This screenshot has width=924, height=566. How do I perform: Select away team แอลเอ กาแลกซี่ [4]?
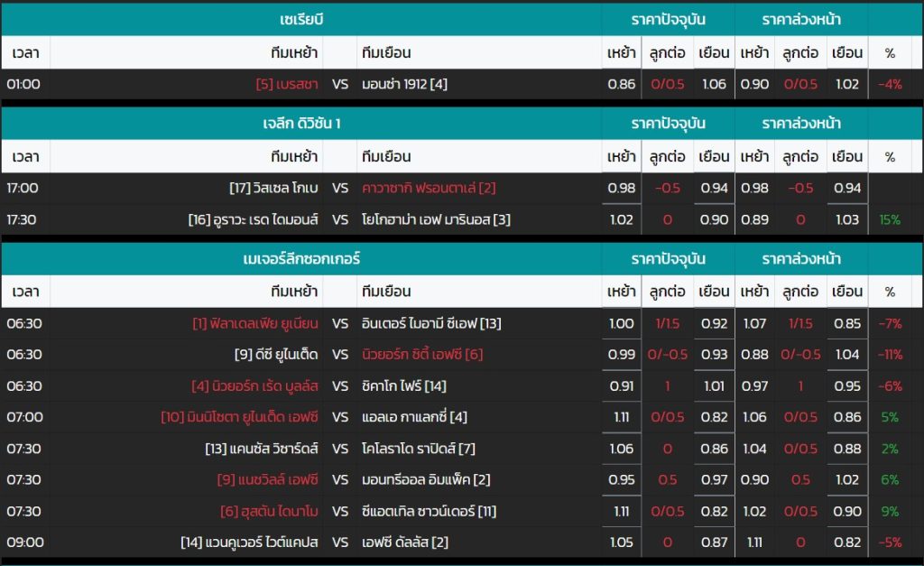click(415, 417)
